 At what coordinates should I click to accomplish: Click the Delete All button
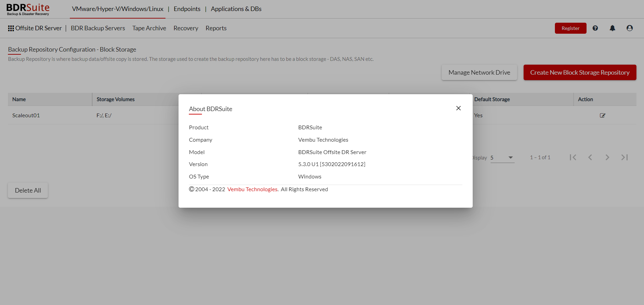[28, 190]
